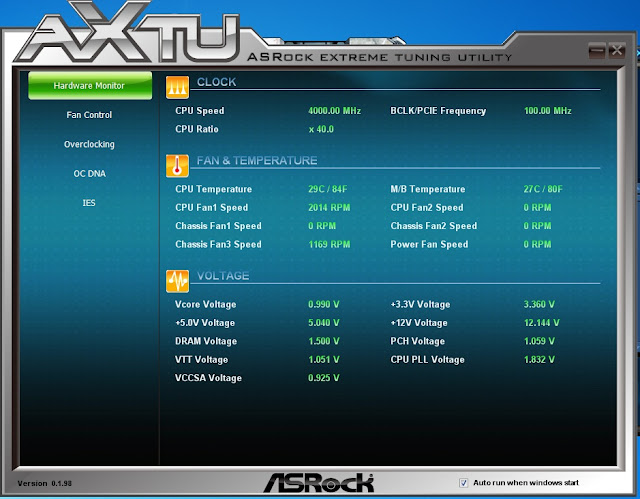
Task: Click the Clock section waveform icon
Action: coord(178,87)
